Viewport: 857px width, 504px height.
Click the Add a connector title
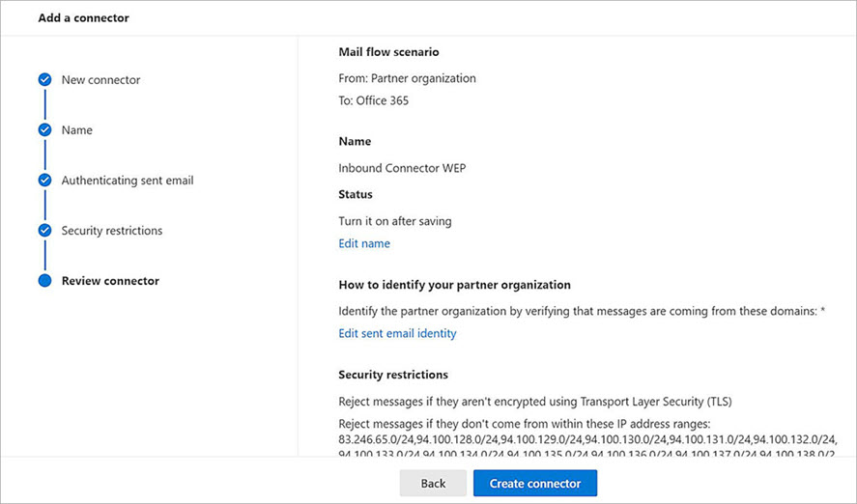pos(83,17)
